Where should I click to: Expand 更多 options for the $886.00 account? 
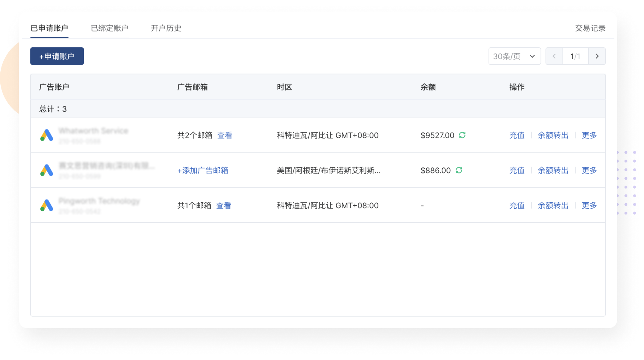pos(589,170)
